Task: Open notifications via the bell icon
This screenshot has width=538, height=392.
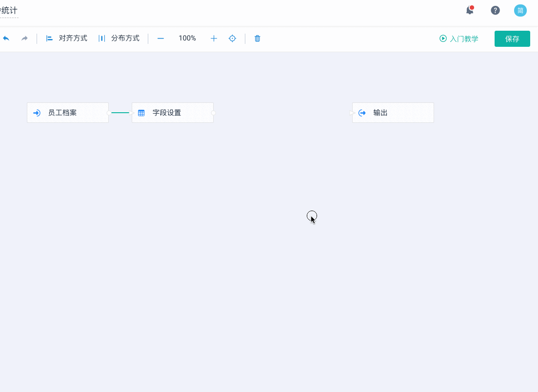Action: (470, 10)
